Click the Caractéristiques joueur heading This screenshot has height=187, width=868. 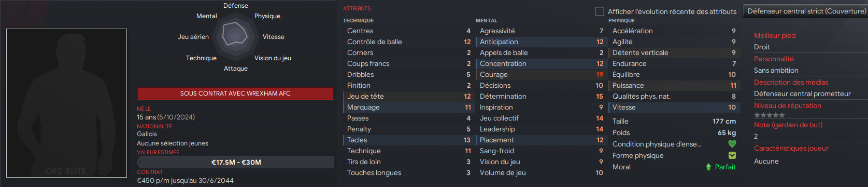pyautogui.click(x=791, y=148)
